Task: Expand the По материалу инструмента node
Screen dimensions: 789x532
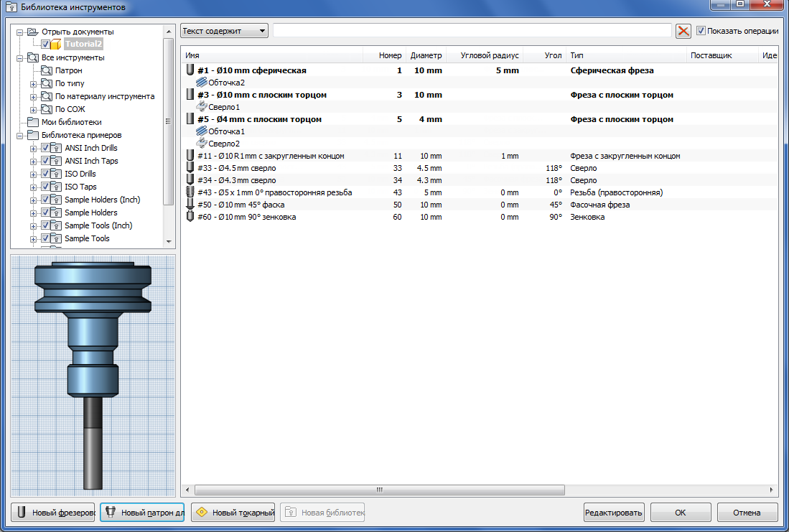Action: (x=33, y=97)
